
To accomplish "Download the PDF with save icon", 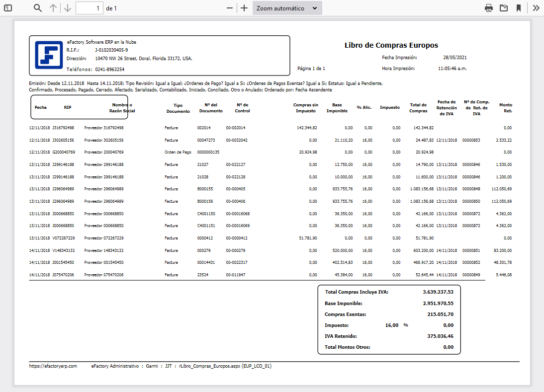I will point(504,8).
